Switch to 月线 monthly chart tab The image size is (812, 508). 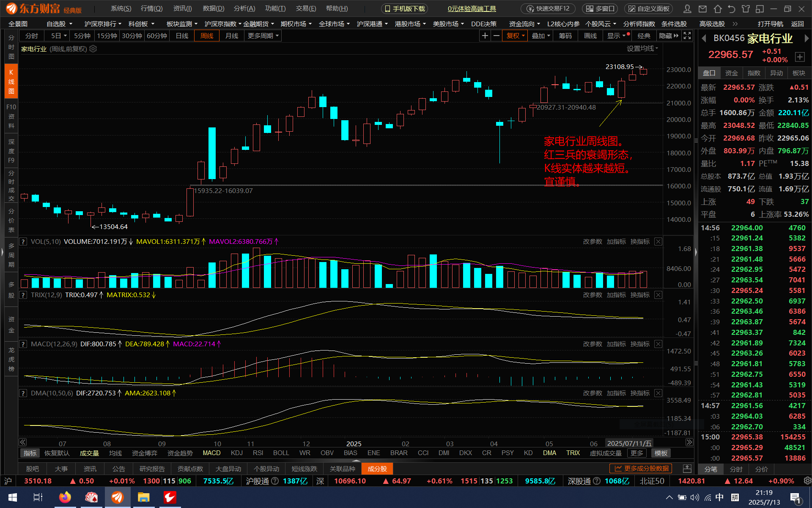pyautogui.click(x=231, y=36)
